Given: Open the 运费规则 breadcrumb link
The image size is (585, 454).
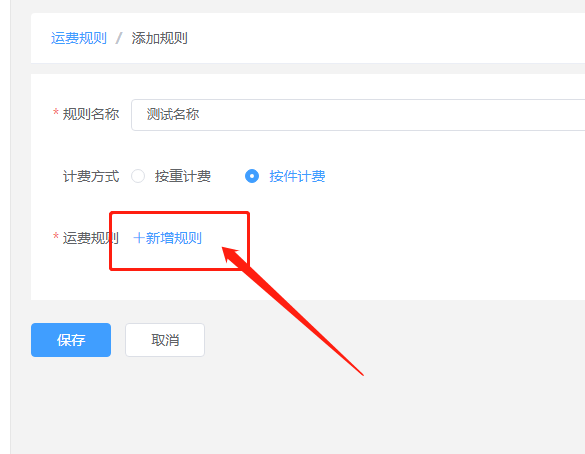Looking at the screenshot, I should pos(79,38).
